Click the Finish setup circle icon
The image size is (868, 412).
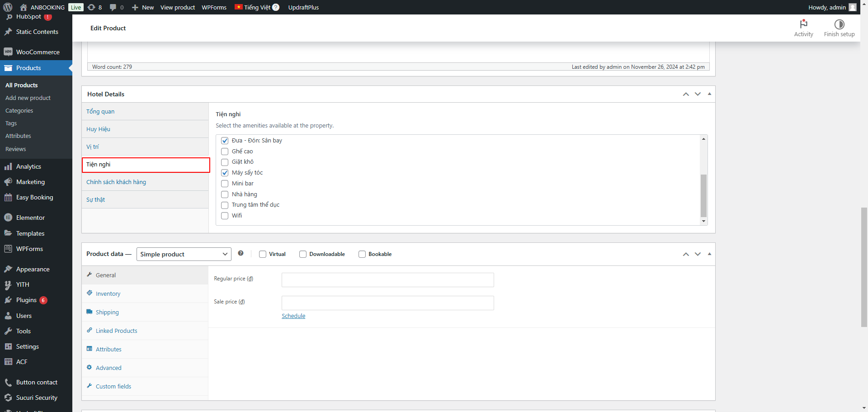839,24
